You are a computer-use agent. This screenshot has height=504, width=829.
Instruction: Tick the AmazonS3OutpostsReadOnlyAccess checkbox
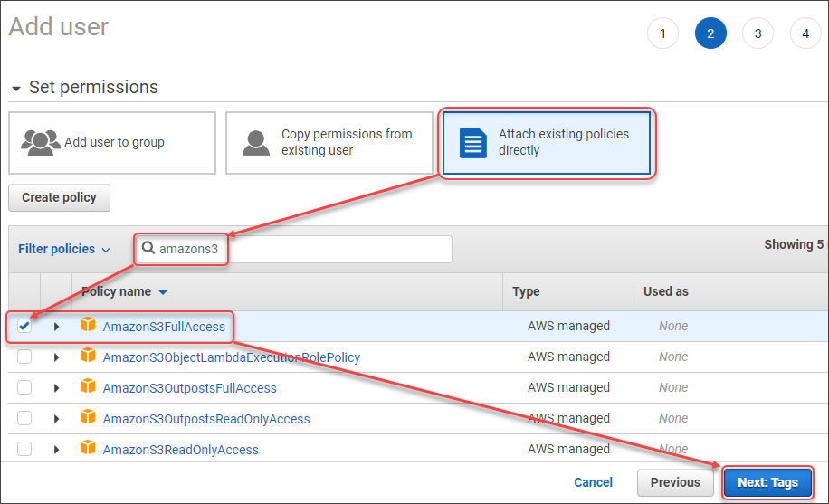24,418
